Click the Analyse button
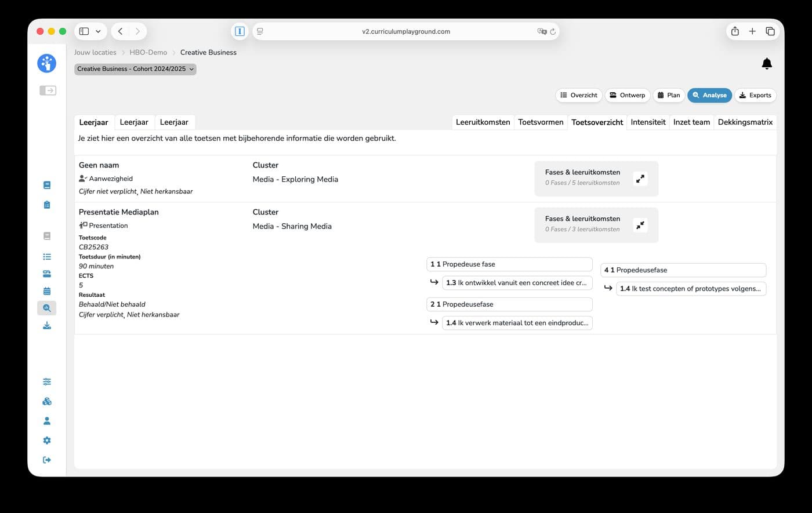Image resolution: width=812 pixels, height=513 pixels. click(x=709, y=95)
